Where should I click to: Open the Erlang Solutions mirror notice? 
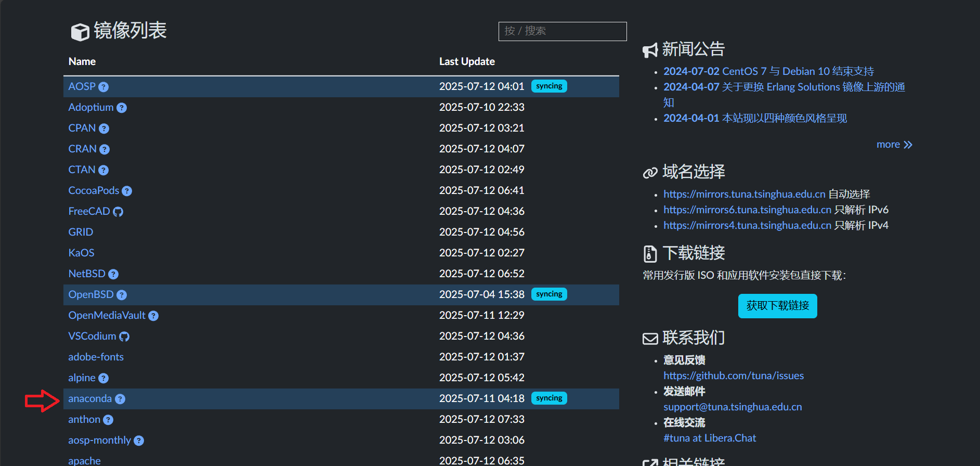coord(784,95)
